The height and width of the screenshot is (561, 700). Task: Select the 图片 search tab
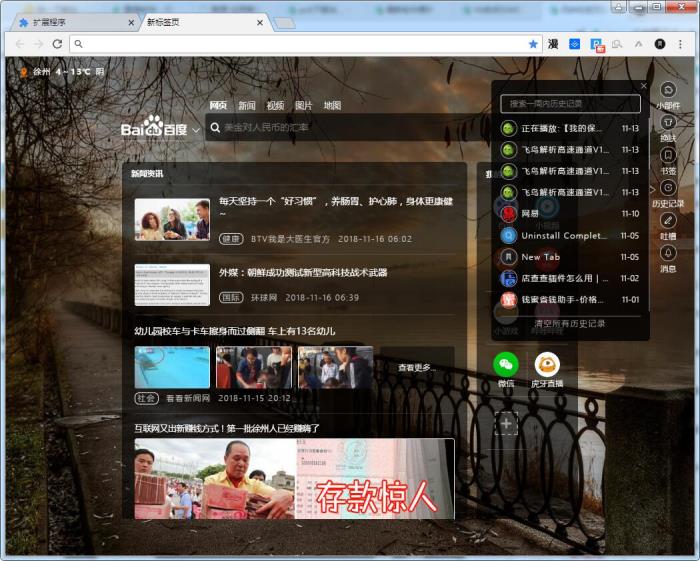(304, 105)
